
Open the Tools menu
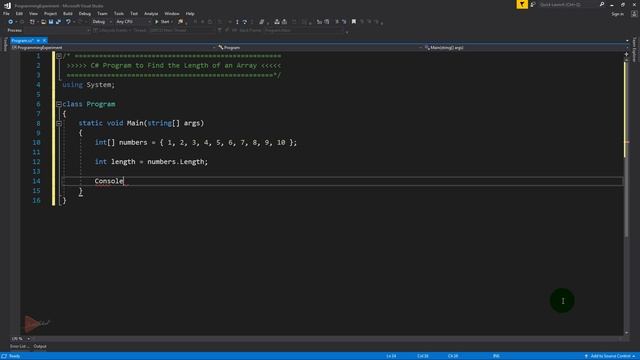[x=118, y=13]
